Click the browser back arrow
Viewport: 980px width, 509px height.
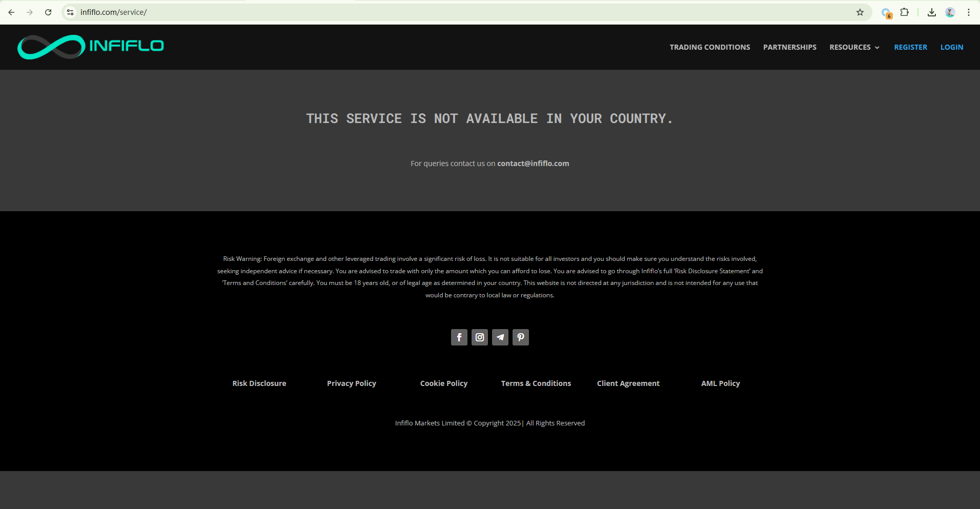(11, 12)
